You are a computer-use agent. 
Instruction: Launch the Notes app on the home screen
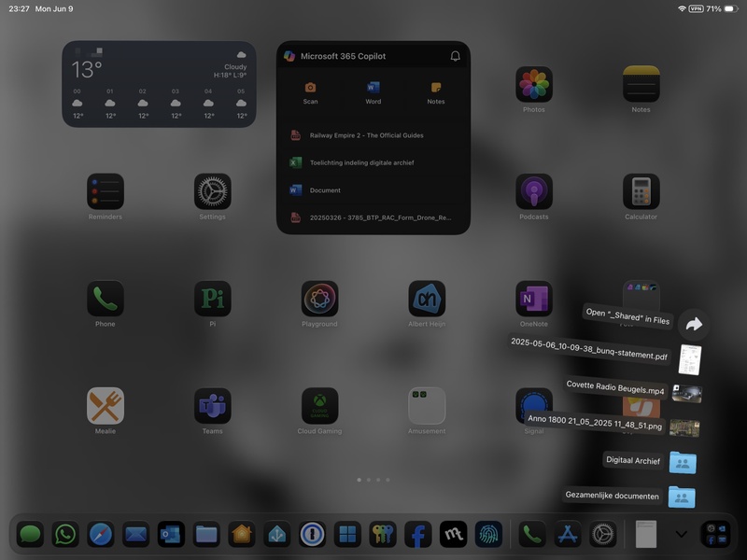coord(641,84)
